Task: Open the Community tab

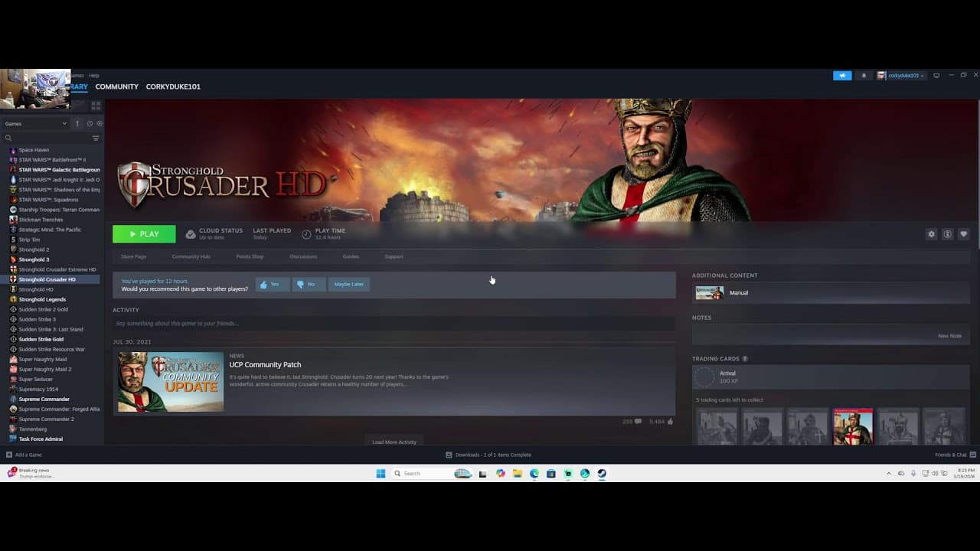Action: tap(116, 86)
